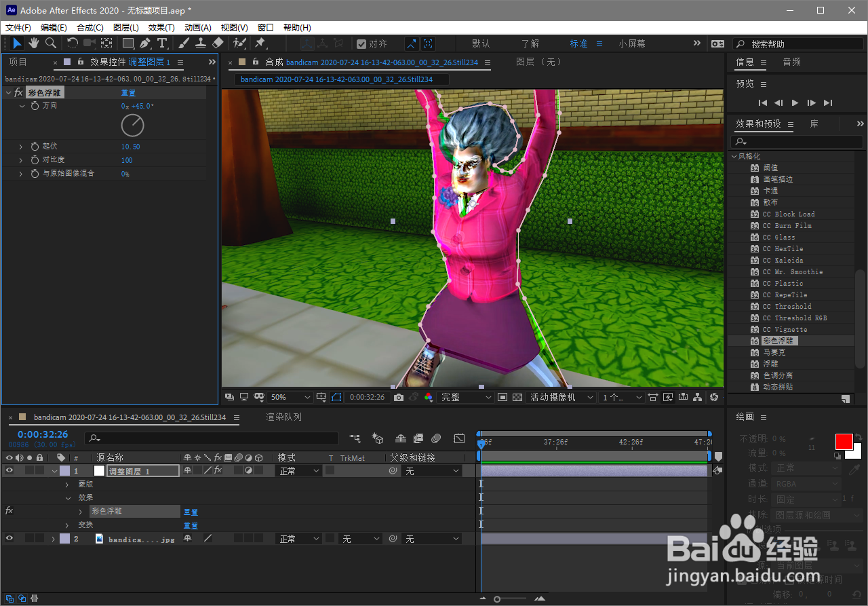Viewport: 868px width, 606px height.
Task: Reset exposure in the viewer
Action: pyautogui.click(x=713, y=397)
